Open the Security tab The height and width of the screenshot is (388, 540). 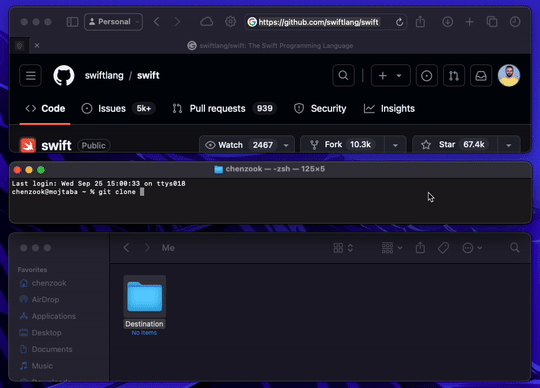click(x=320, y=108)
